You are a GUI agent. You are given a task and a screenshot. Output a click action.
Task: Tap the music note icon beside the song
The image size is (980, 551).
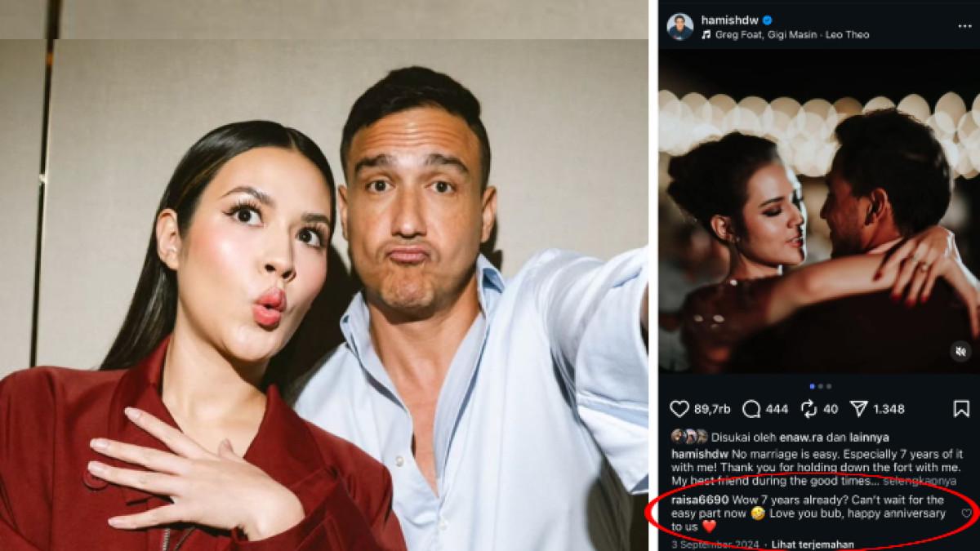pyautogui.click(x=706, y=35)
